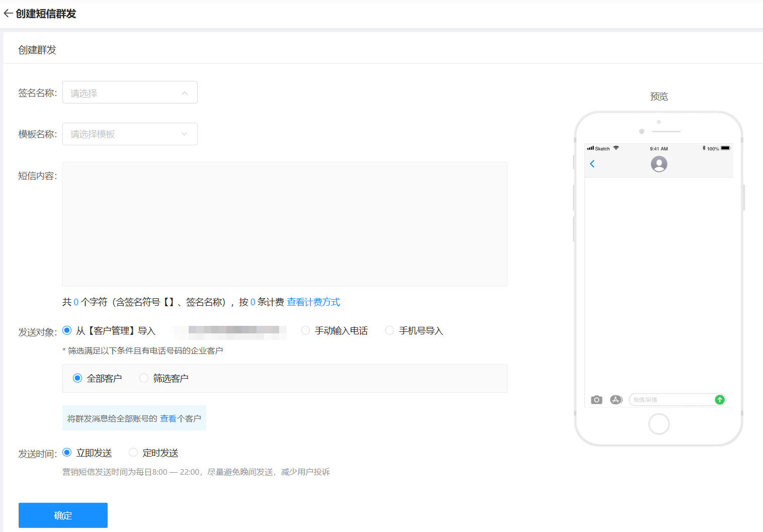The image size is (763, 532).
Task: Click the battery icon in phone status bar
Action: click(725, 148)
